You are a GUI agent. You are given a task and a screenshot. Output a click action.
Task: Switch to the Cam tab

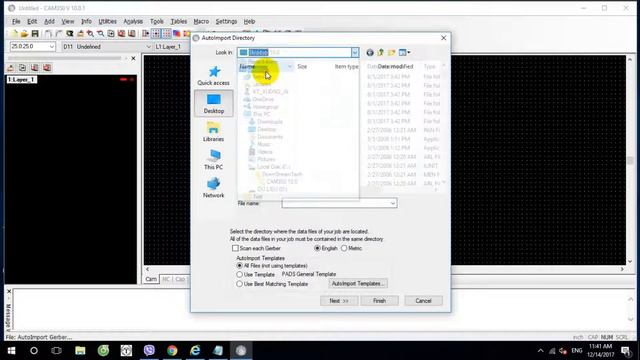click(x=151, y=279)
